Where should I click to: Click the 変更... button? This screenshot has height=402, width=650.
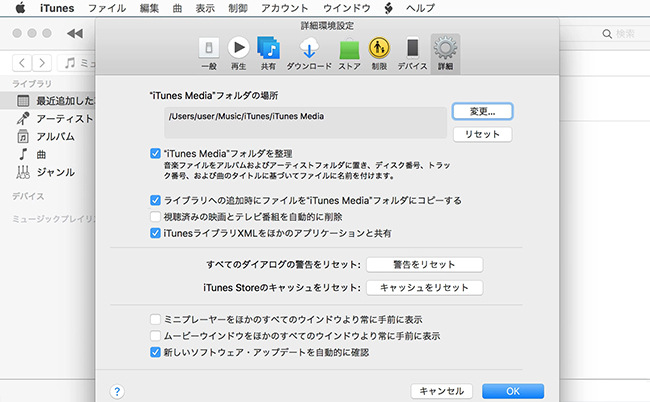pos(483,111)
